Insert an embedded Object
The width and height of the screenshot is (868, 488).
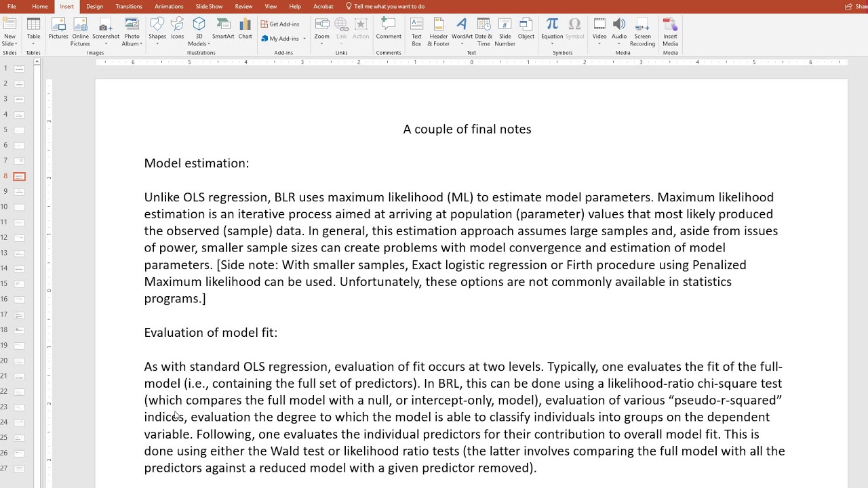pyautogui.click(x=526, y=28)
